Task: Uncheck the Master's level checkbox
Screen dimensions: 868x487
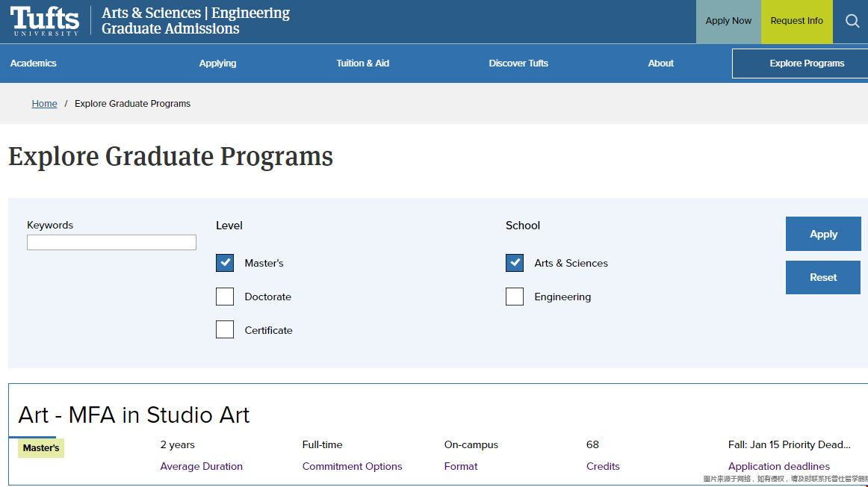Action: (x=225, y=263)
